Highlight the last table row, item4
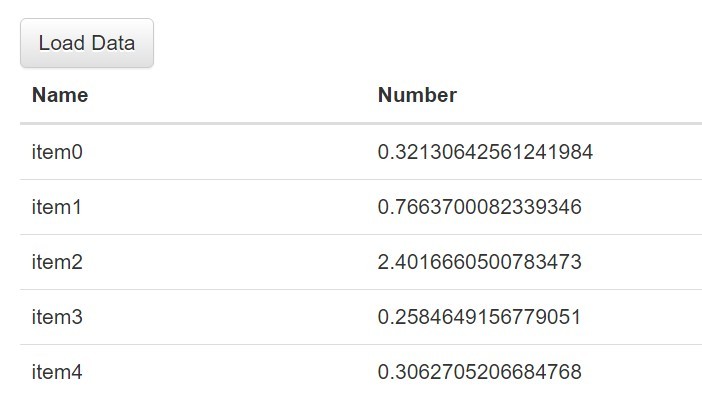Viewport: 702px width, 415px height. (361, 372)
